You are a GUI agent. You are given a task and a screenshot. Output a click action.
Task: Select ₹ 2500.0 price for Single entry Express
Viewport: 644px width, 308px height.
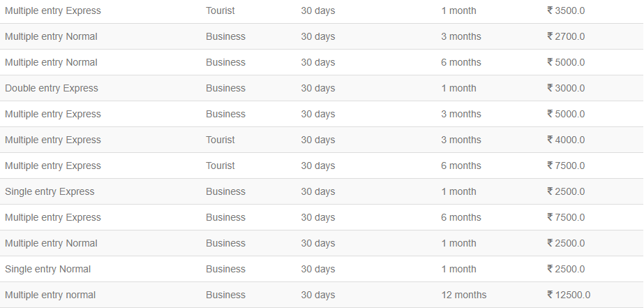pos(566,191)
